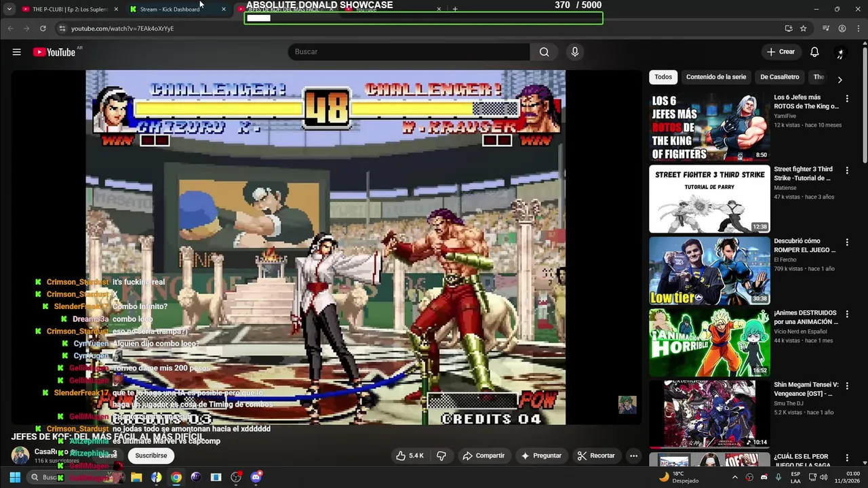View site information icon in address bar

(x=62, y=28)
